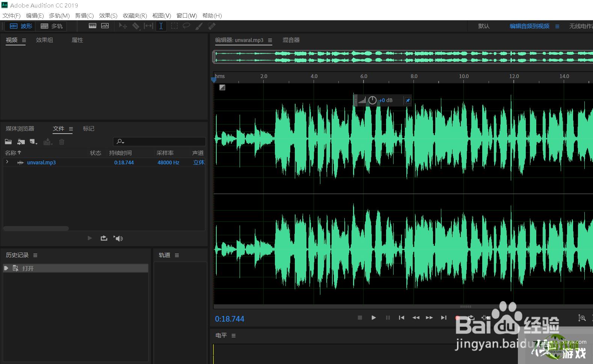The width and height of the screenshot is (593, 364).
Task: Move playhead to previous marker
Action: click(401, 317)
